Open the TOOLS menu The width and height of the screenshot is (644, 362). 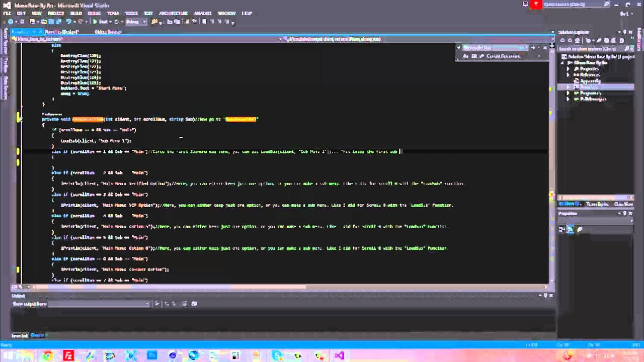[131, 13]
